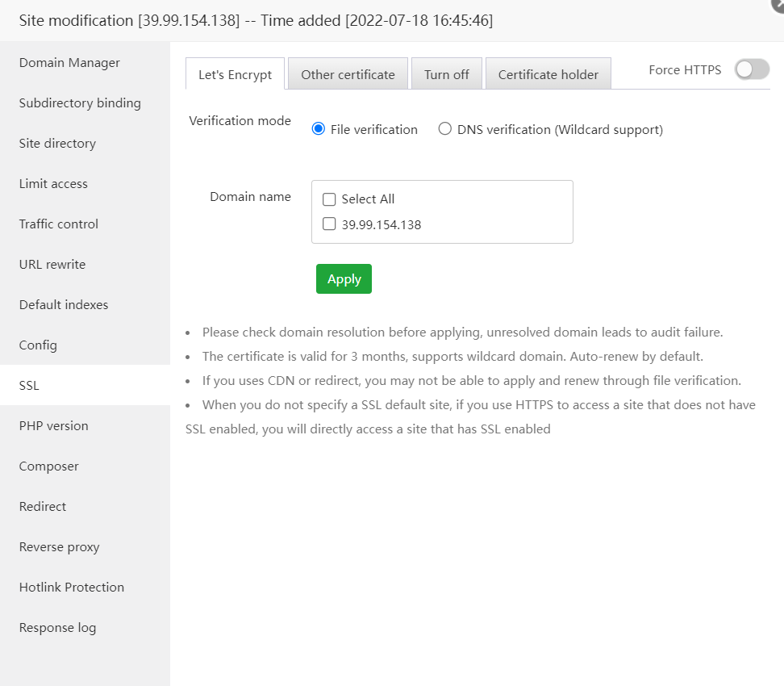View the Response log
Image resolution: width=784 pixels, height=686 pixels.
click(x=57, y=628)
